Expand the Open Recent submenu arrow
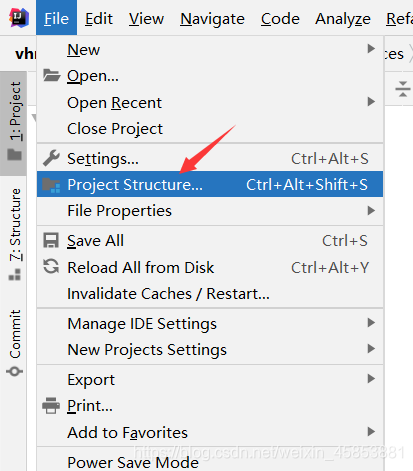The image size is (413, 471). [371, 102]
